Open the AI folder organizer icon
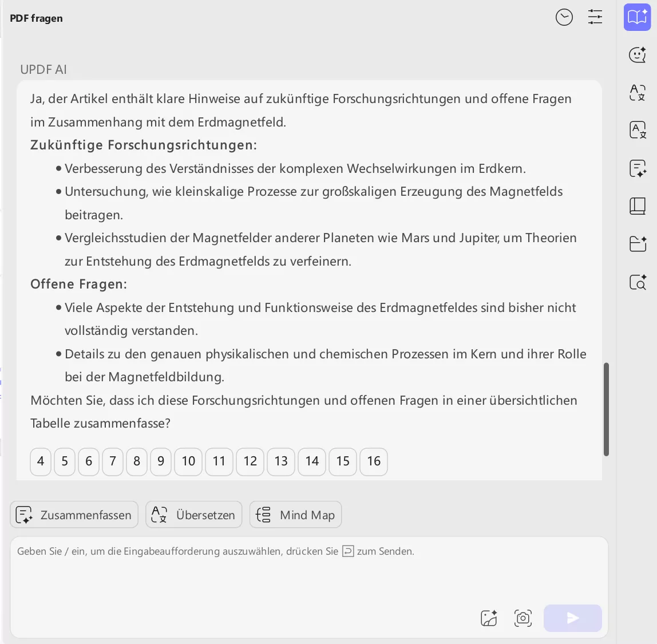 [x=637, y=243]
